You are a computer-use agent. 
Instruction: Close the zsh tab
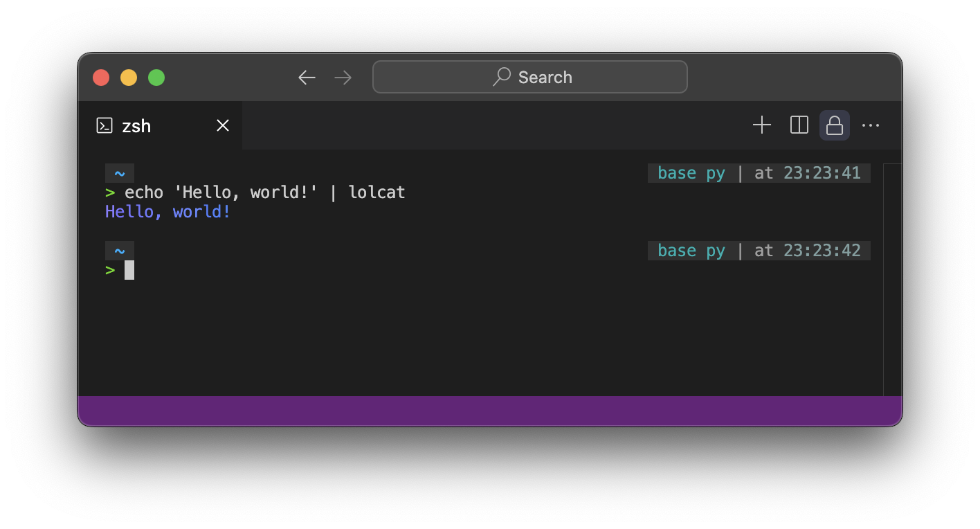coord(223,125)
